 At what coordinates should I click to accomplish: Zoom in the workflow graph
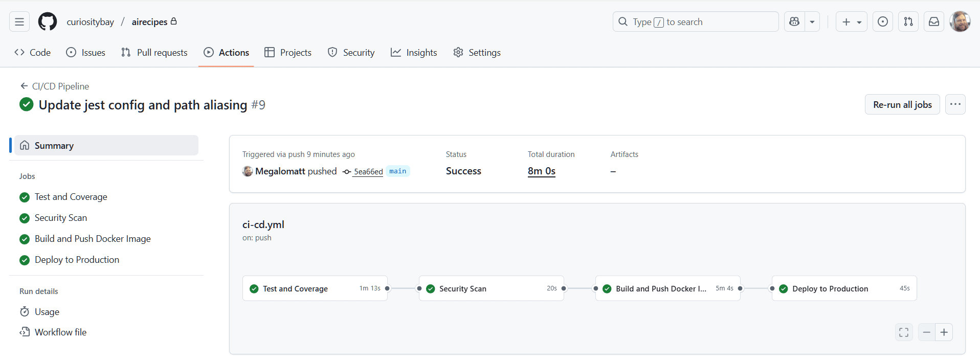point(944,332)
